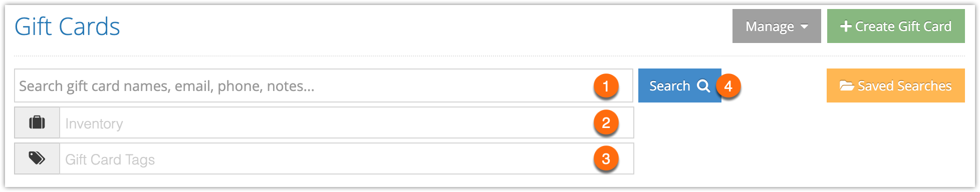
Task: Click the Create Gift Card button
Action: [896, 26]
